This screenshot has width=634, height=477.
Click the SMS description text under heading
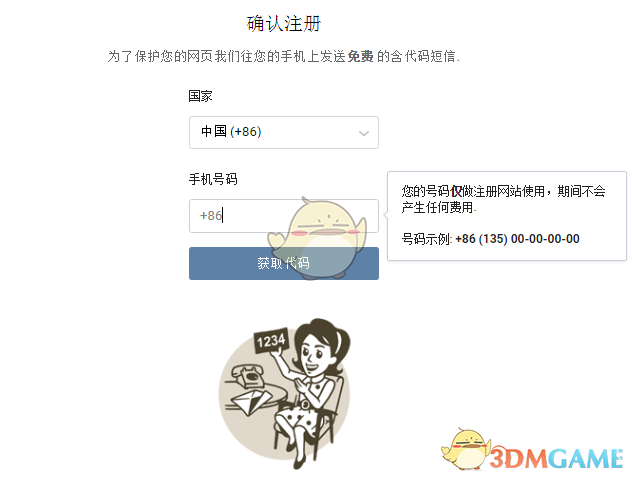283,56
